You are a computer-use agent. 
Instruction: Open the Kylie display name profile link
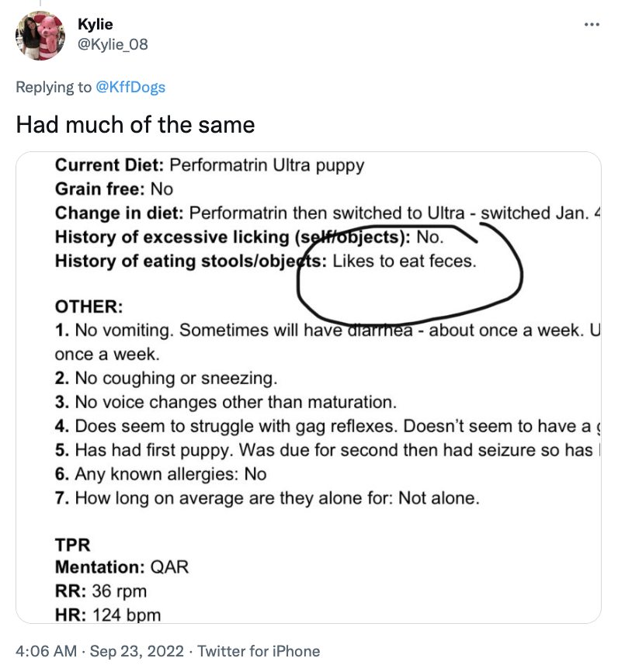click(x=95, y=26)
